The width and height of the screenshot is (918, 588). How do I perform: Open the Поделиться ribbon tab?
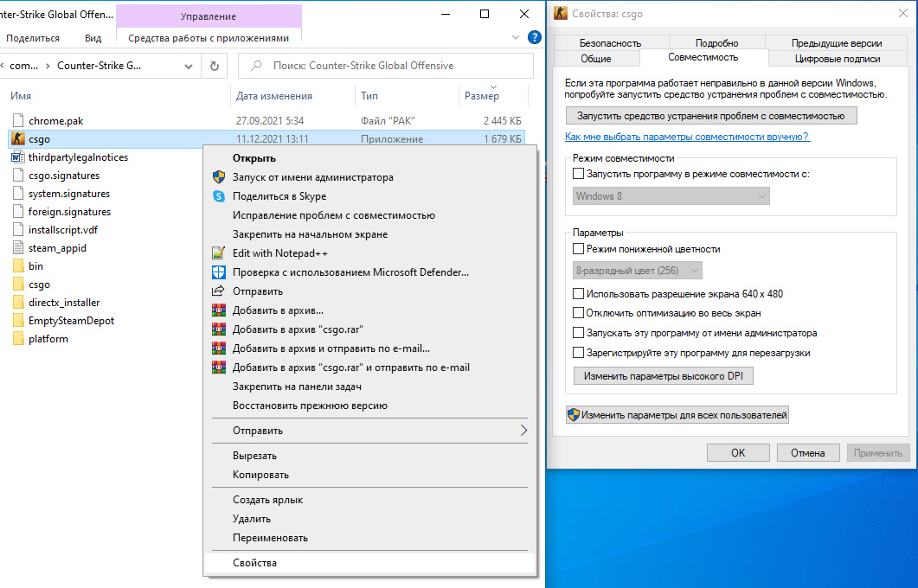tap(33, 38)
